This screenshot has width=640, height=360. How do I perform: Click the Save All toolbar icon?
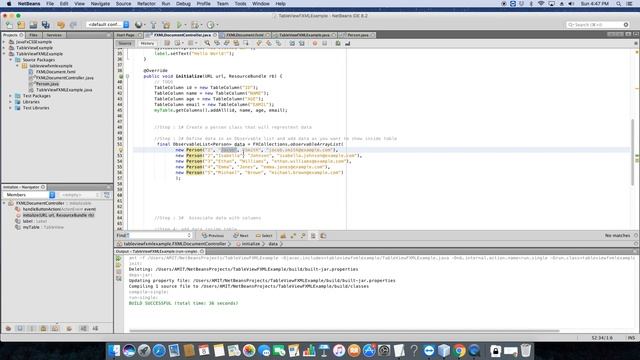[x=45, y=25]
